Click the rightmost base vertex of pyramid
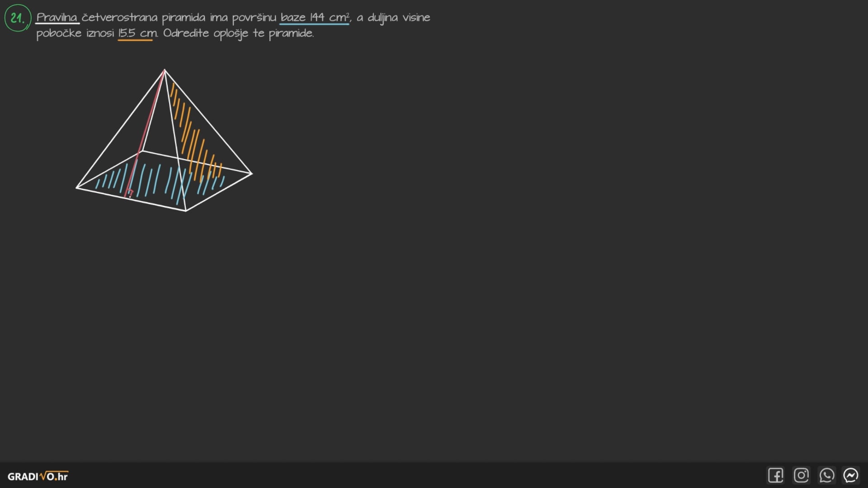The image size is (868, 488). point(251,173)
